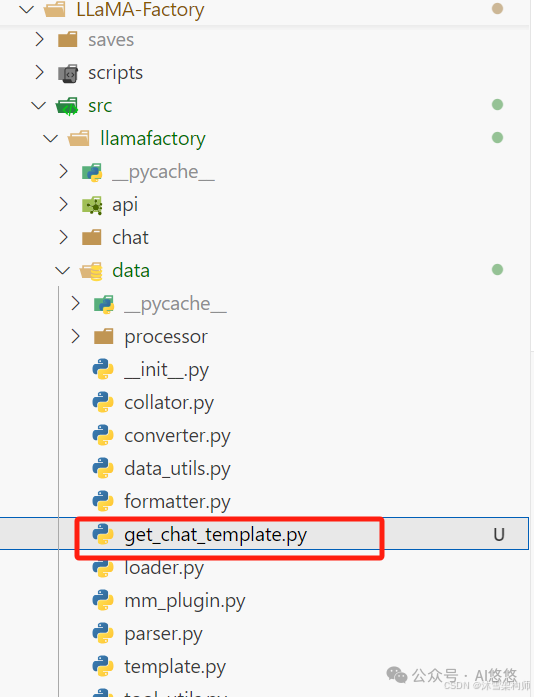The width and height of the screenshot is (534, 697).
Task: Expand the processor folder chevron
Action: (x=76, y=336)
